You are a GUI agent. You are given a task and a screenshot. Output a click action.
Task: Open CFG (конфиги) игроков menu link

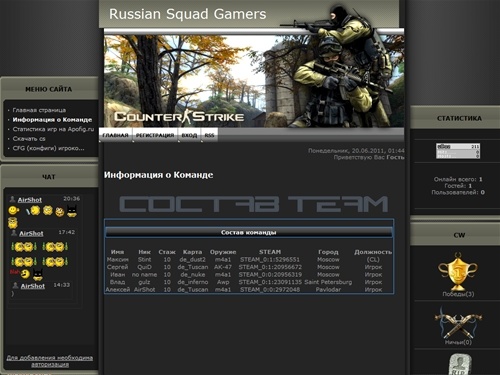49,148
